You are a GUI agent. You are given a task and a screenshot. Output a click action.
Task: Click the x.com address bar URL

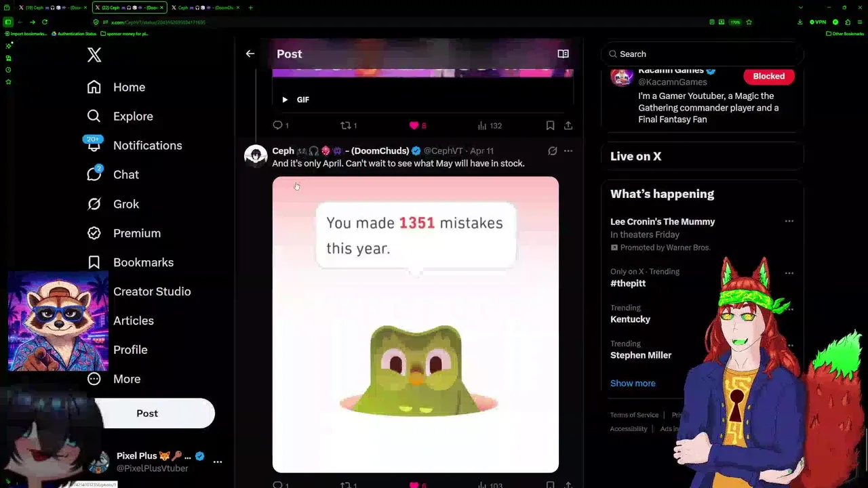(158, 22)
